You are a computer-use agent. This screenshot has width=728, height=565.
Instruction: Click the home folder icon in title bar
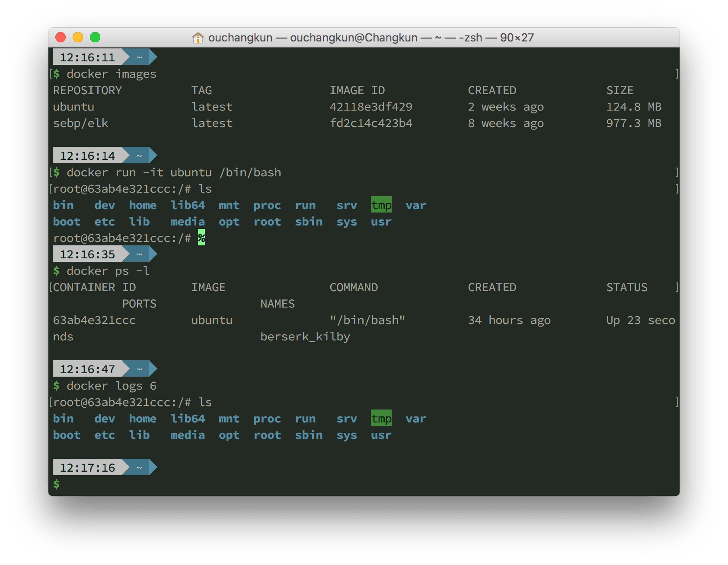(198, 38)
